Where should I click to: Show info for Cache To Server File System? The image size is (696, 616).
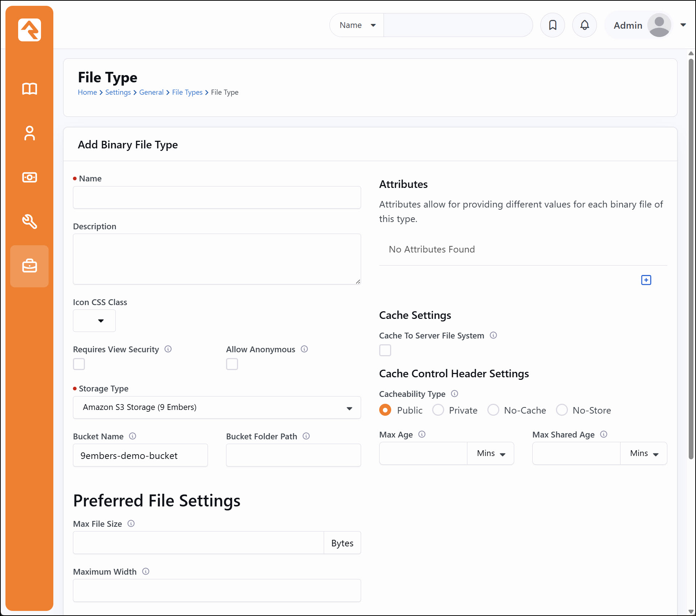(494, 335)
